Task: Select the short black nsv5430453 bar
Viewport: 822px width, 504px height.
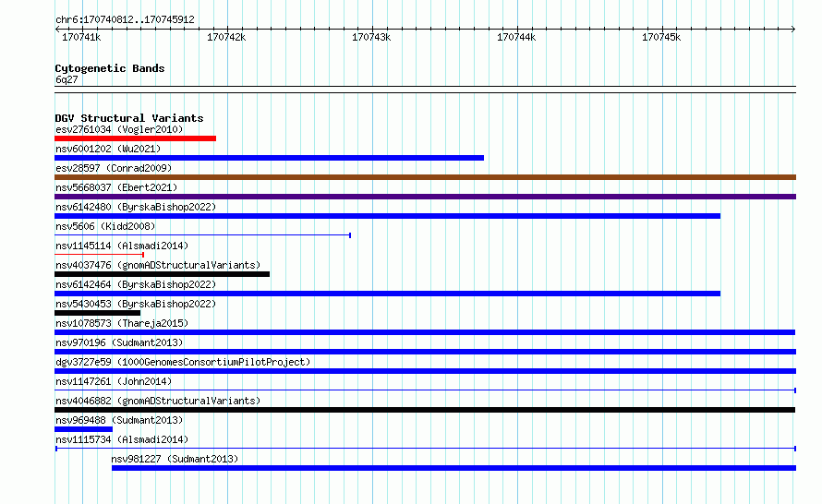Action: (98, 313)
